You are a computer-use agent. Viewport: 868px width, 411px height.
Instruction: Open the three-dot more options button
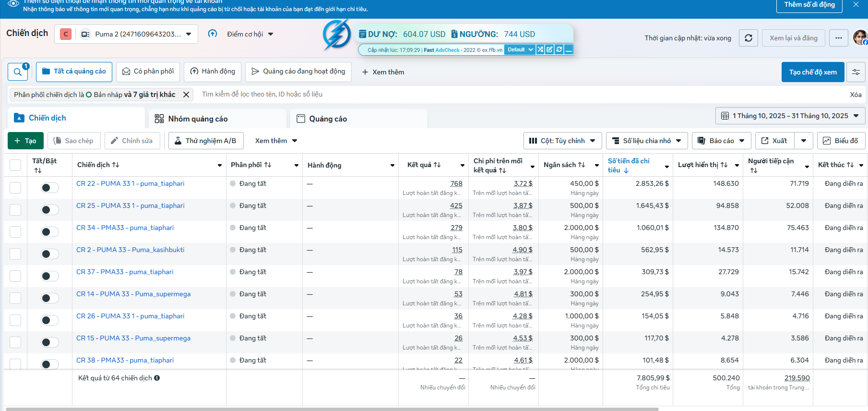[838, 38]
